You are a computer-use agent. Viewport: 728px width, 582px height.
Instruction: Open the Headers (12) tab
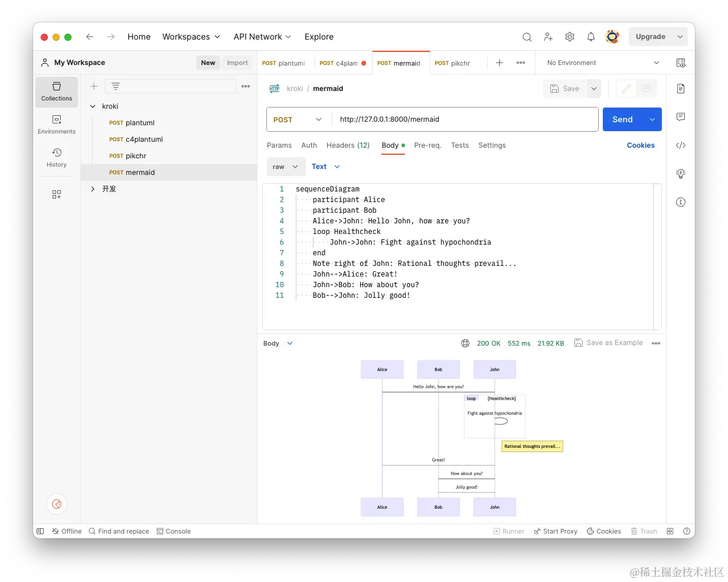(348, 145)
